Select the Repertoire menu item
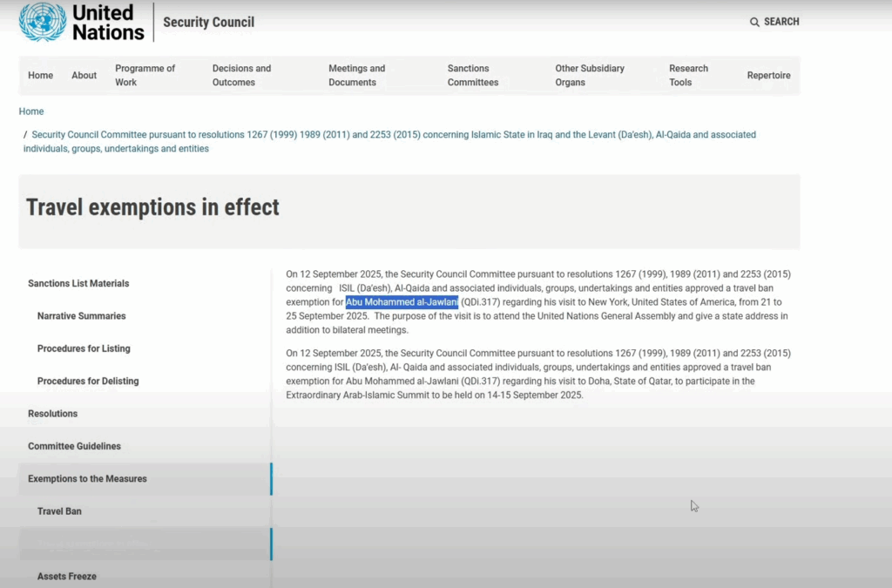 click(x=768, y=76)
